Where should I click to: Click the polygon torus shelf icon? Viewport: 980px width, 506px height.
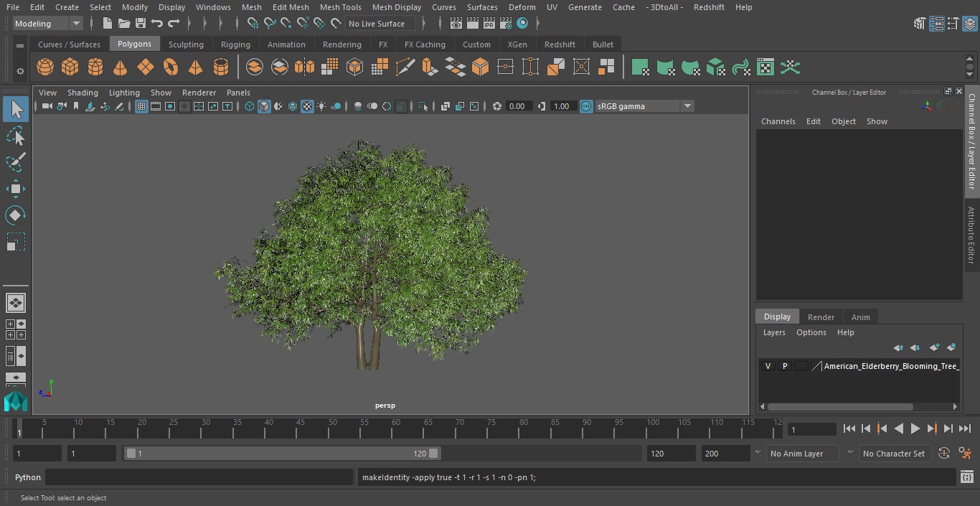(x=171, y=67)
